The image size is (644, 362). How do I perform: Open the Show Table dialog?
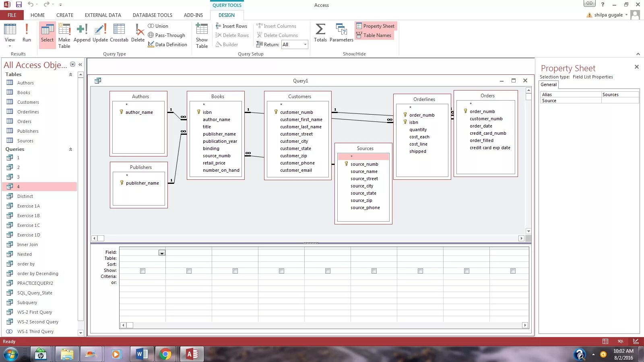pyautogui.click(x=202, y=35)
